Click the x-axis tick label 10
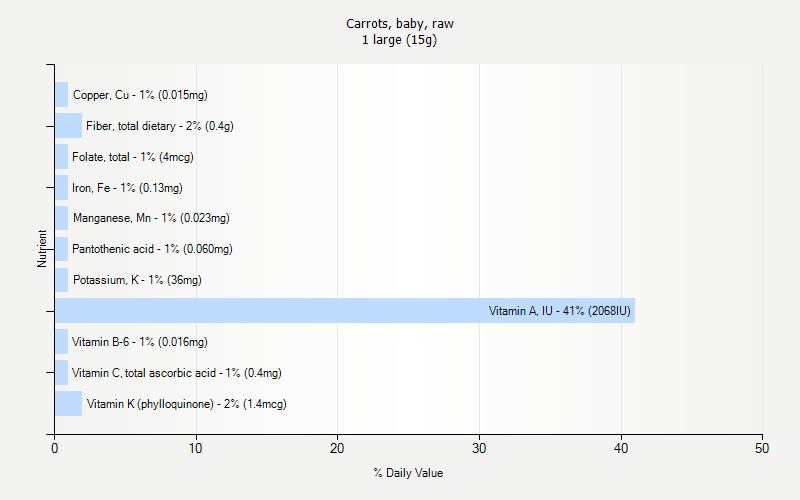Viewport: 800px width, 500px height. [x=195, y=448]
